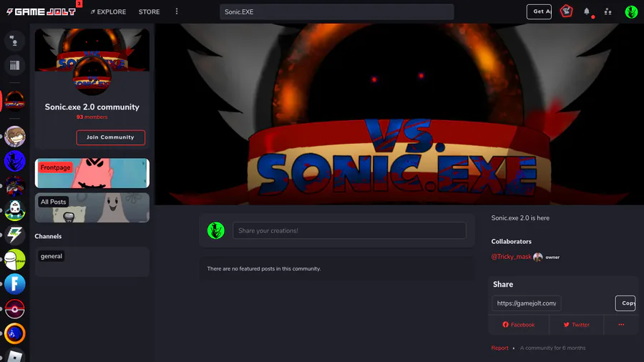The width and height of the screenshot is (644, 362).
Task: Click the Tricky_mask small avatar image
Action: click(538, 257)
